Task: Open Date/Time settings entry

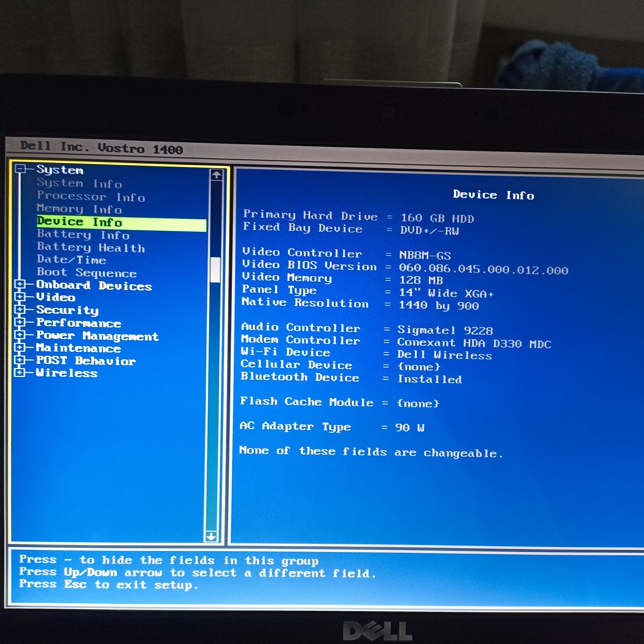Action: 71,260
